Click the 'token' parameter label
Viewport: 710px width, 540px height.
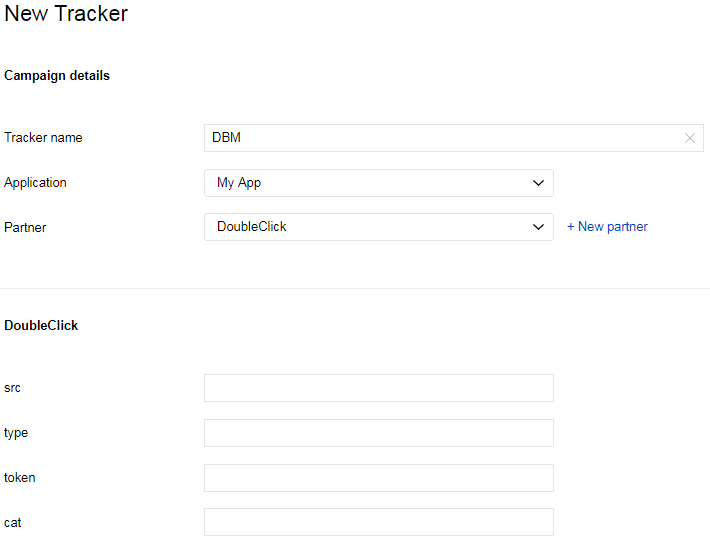(x=19, y=478)
